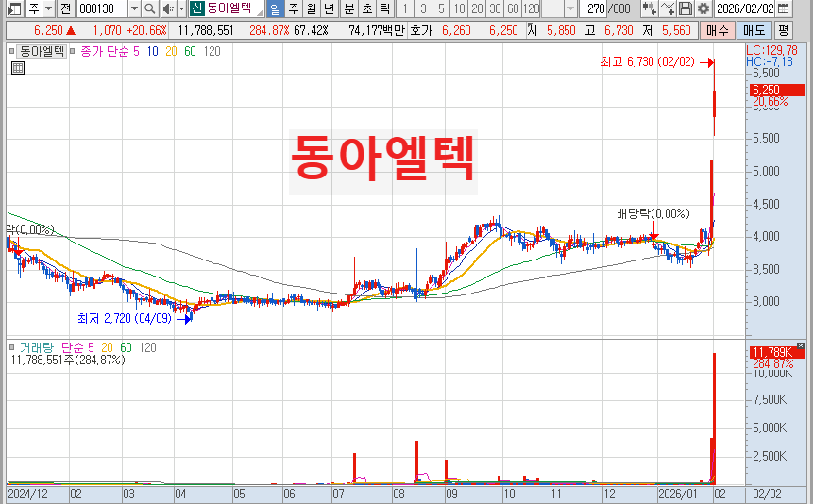Click the MA 60 price legend value
813x504 pixels.
[190, 51]
